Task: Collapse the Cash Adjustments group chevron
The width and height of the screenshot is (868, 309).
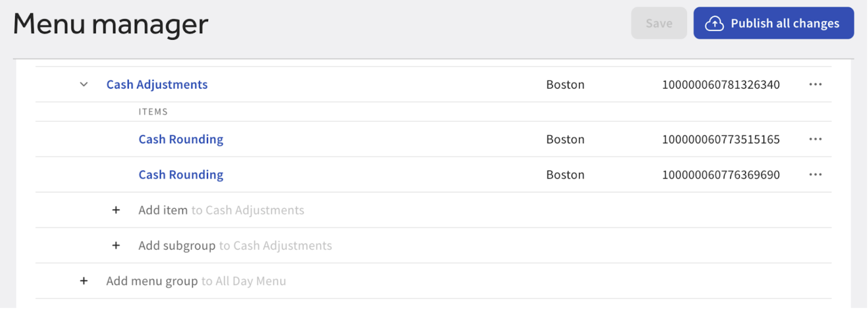Action: click(x=84, y=84)
